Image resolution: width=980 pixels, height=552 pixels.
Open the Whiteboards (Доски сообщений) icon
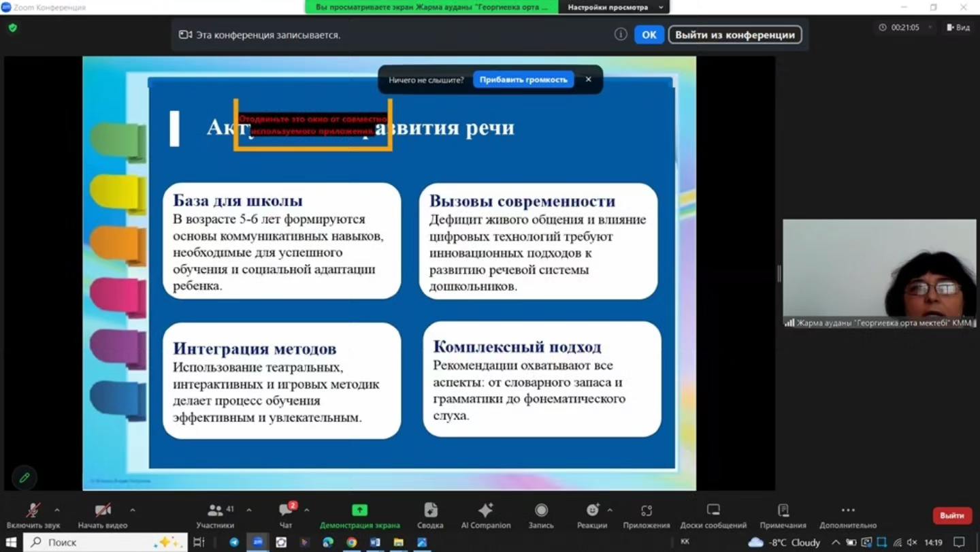[x=713, y=510]
